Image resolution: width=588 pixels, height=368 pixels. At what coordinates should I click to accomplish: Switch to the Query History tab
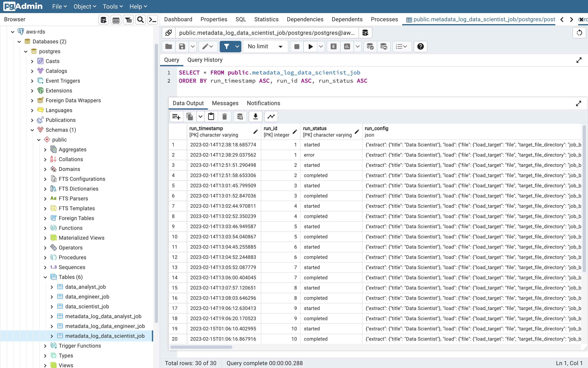(x=205, y=60)
